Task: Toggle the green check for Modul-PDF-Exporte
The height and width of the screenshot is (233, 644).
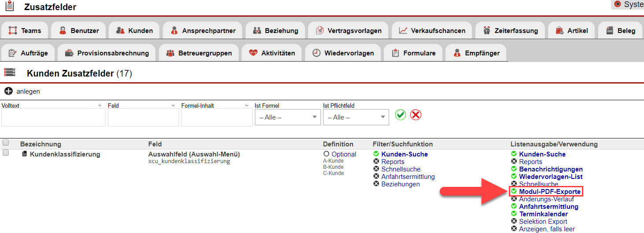Action: pos(514,191)
